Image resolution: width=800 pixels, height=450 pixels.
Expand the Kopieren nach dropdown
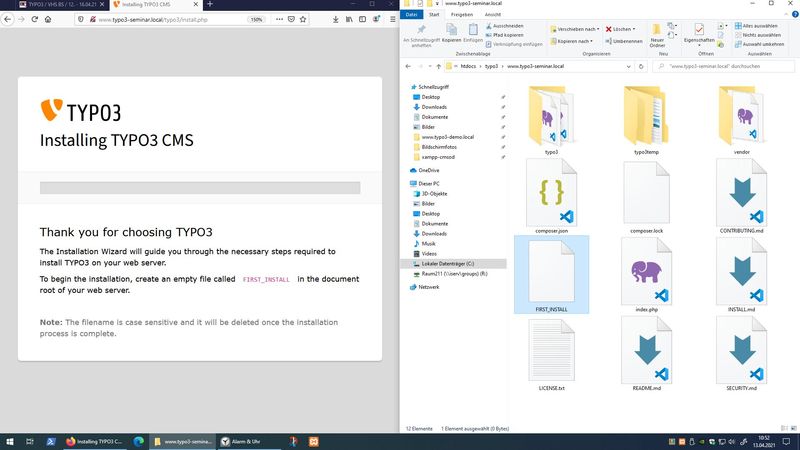click(x=574, y=41)
